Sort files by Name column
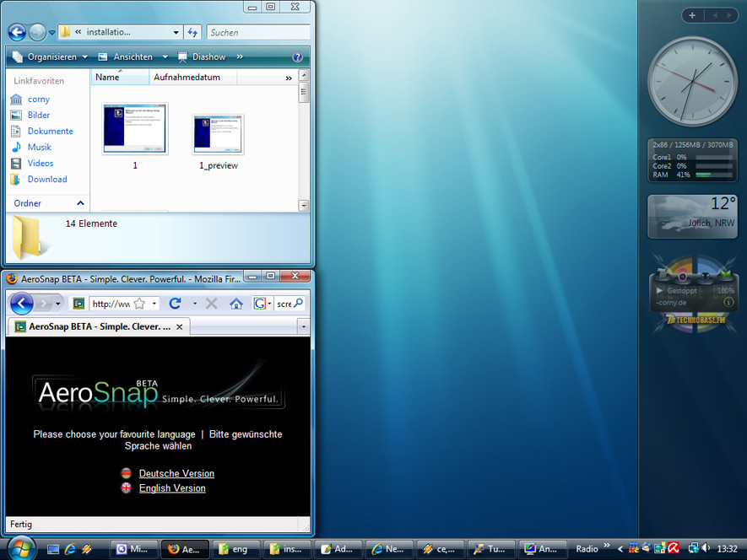747x560 pixels. pos(120,77)
